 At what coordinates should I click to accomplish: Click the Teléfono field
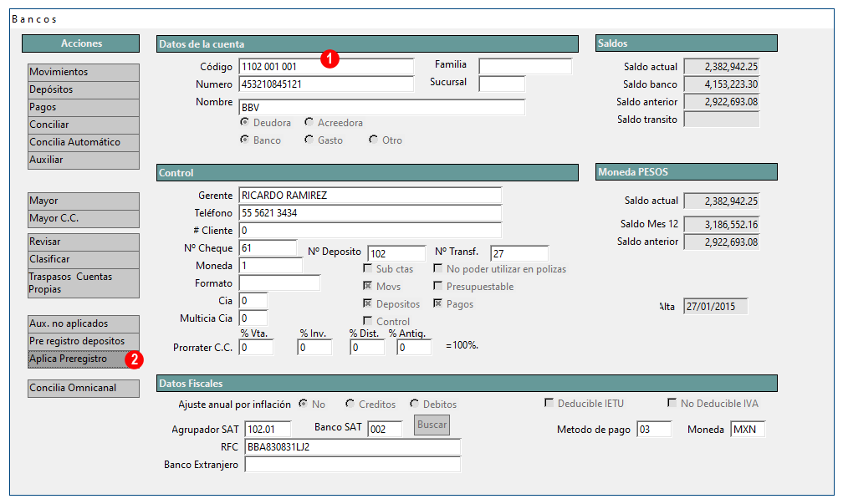pos(370,213)
